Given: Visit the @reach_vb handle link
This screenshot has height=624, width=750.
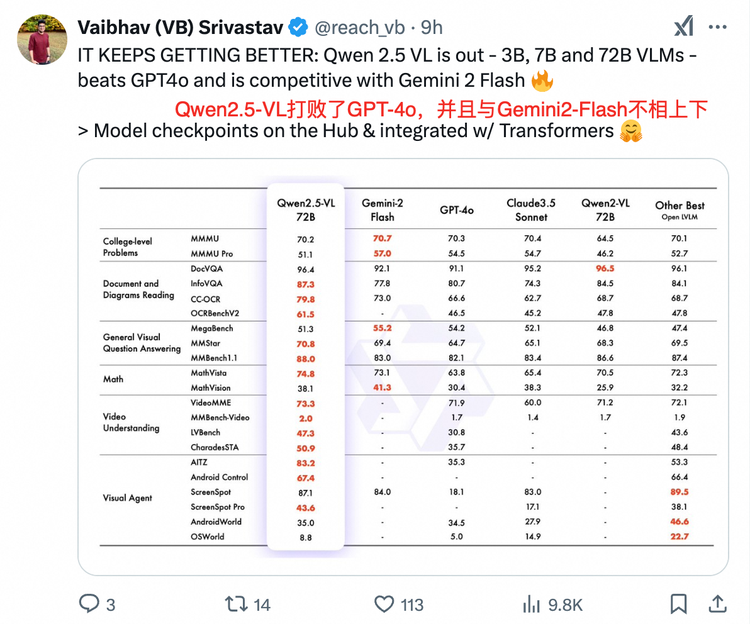Looking at the screenshot, I should point(360,28).
